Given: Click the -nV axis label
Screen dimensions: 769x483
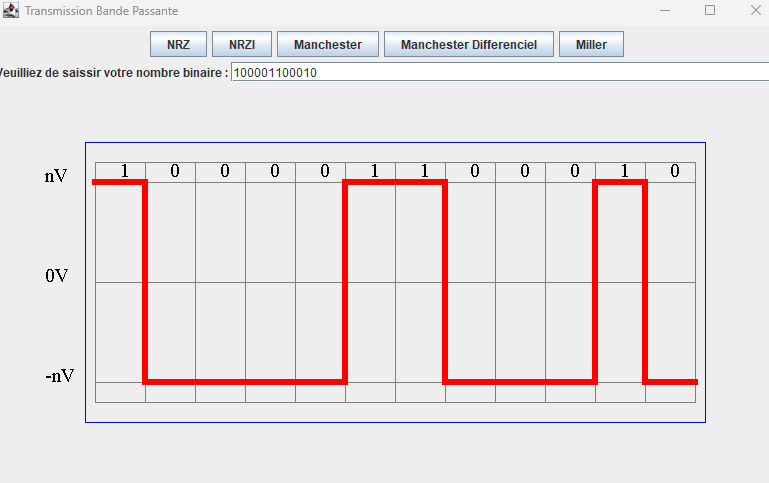Looking at the screenshot, I should (59, 376).
